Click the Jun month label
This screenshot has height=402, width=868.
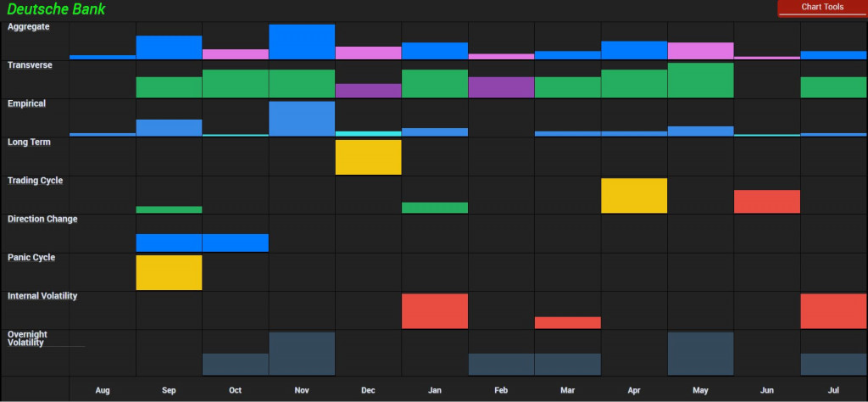(766, 390)
